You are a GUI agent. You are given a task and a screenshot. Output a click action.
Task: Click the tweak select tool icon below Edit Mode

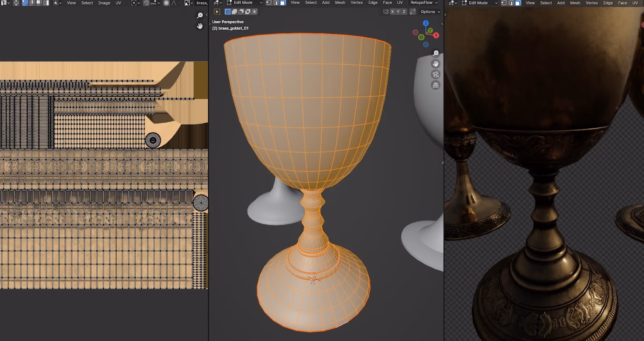[217, 12]
